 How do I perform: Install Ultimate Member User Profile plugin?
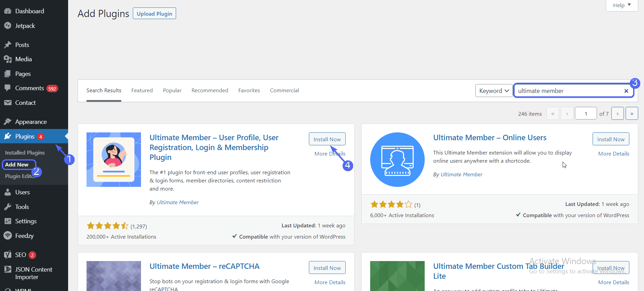click(327, 139)
